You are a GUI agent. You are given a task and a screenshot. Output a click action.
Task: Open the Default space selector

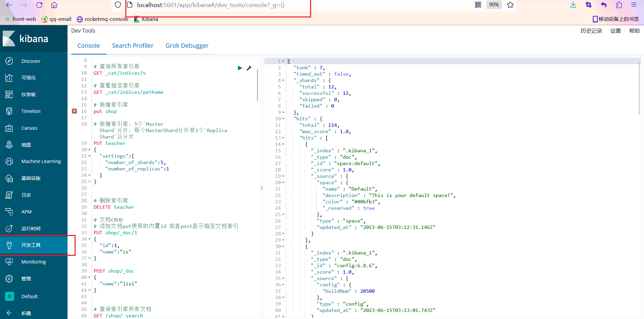point(34,296)
